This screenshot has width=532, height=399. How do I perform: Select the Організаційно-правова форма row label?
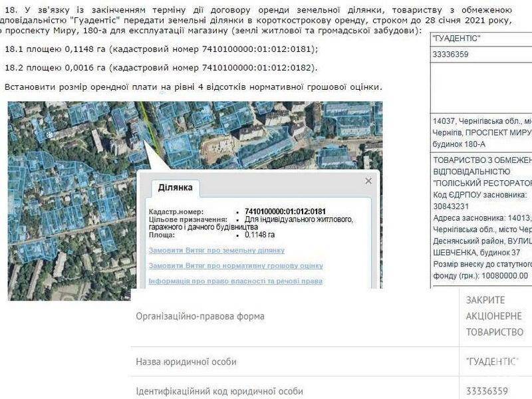(x=199, y=317)
